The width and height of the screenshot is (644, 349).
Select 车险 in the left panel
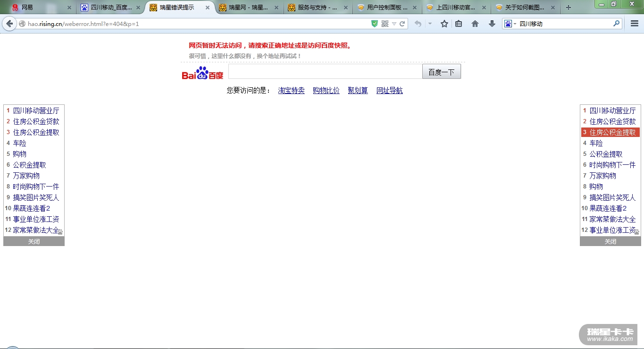tap(19, 143)
